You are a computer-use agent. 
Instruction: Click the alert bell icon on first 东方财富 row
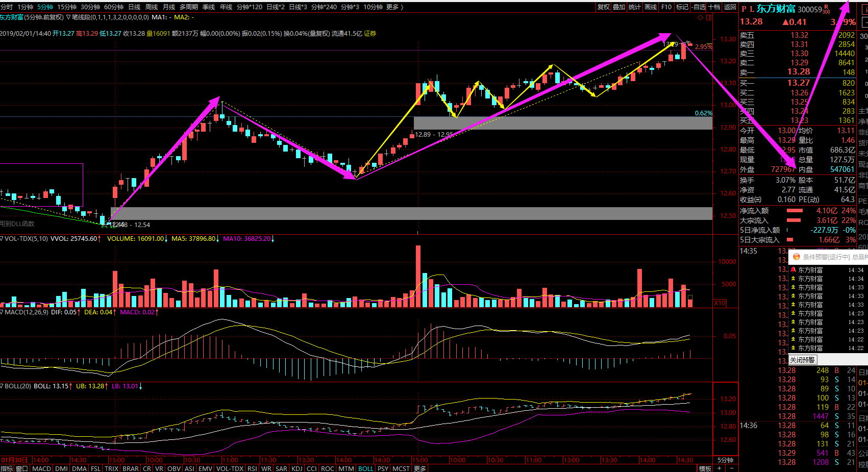[793, 270]
